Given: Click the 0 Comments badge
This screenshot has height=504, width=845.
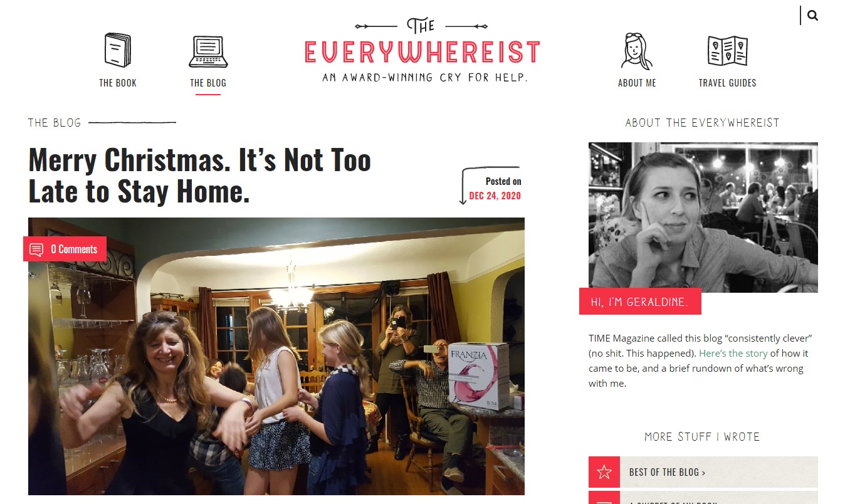Looking at the screenshot, I should [65, 249].
